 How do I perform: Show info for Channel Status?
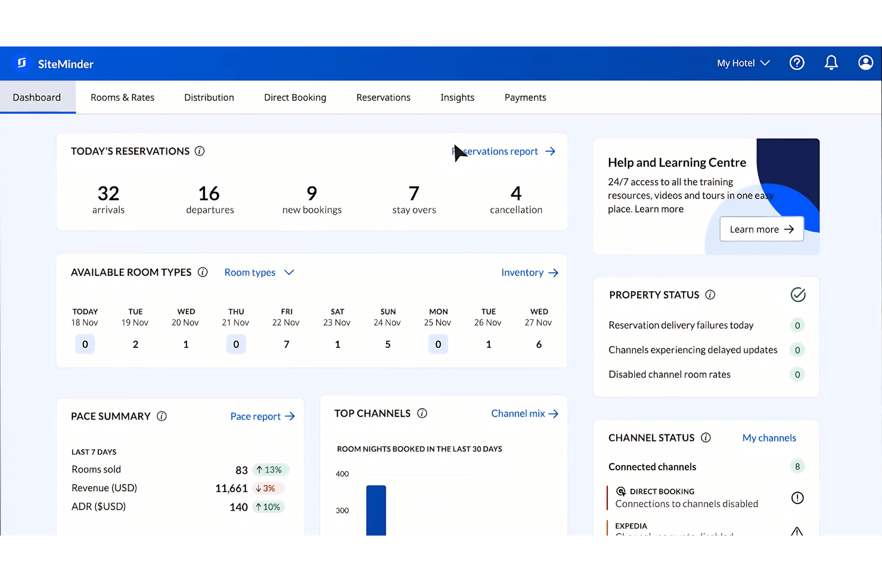click(706, 438)
